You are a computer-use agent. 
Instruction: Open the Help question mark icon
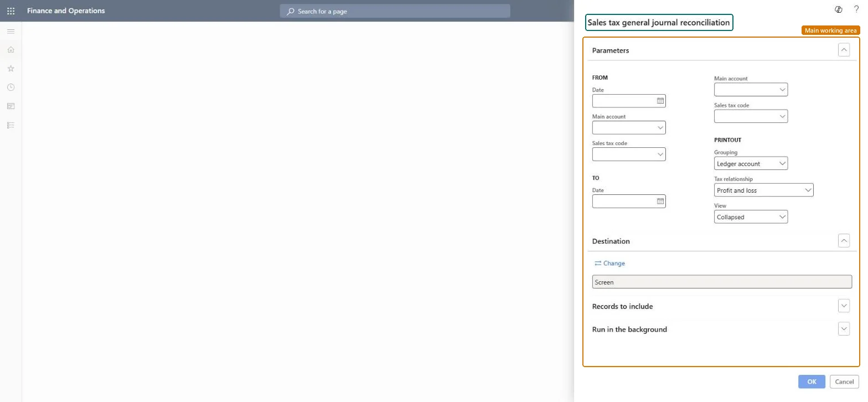click(x=856, y=9)
